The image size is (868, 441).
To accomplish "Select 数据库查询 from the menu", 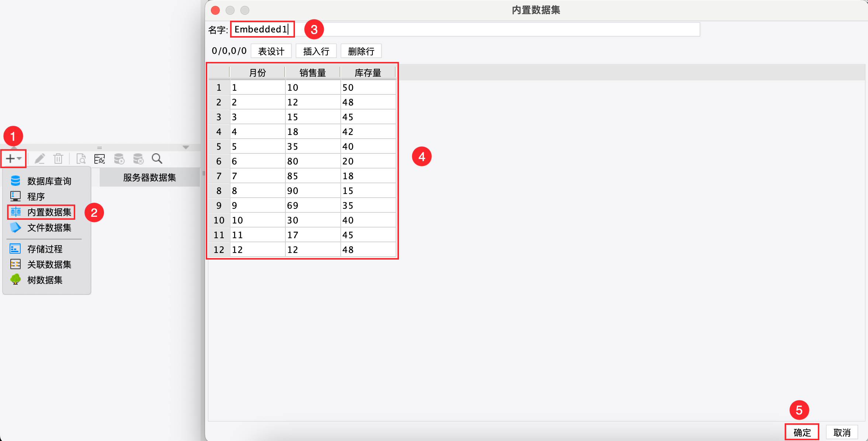I will point(49,181).
